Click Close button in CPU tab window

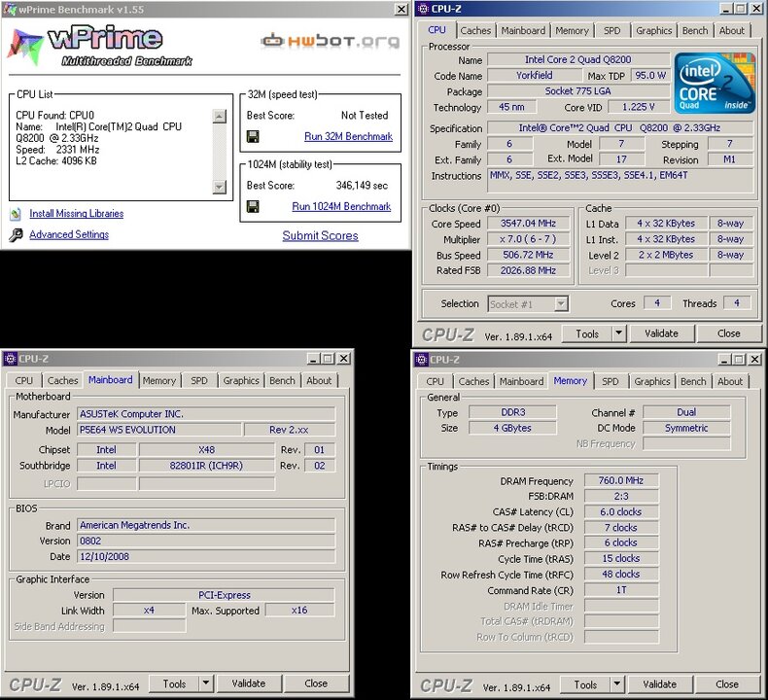(729, 333)
